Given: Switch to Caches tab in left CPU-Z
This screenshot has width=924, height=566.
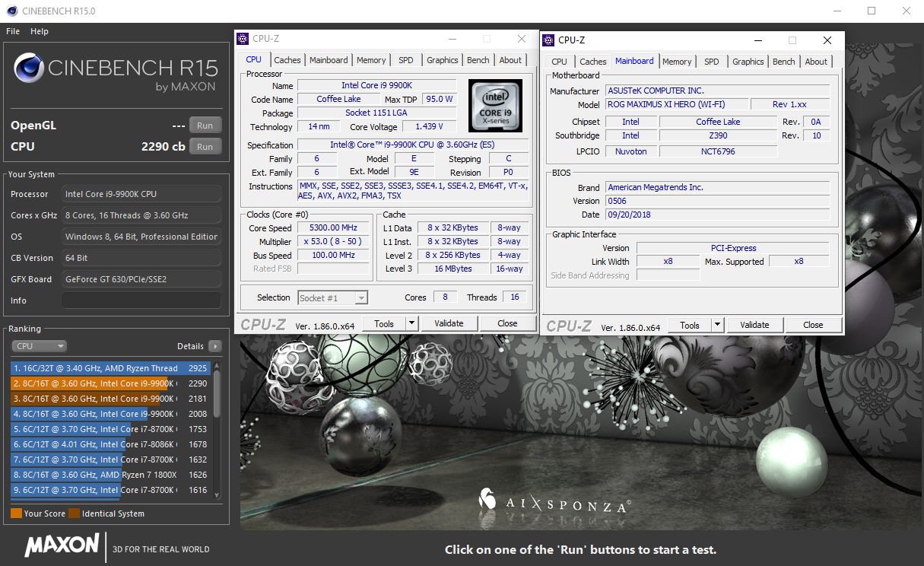Looking at the screenshot, I should tap(287, 60).
